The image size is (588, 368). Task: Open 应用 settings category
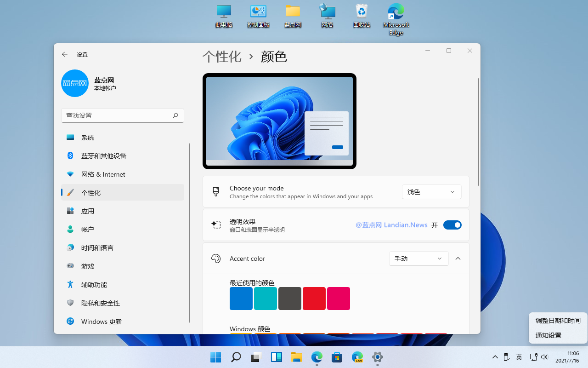(123, 211)
